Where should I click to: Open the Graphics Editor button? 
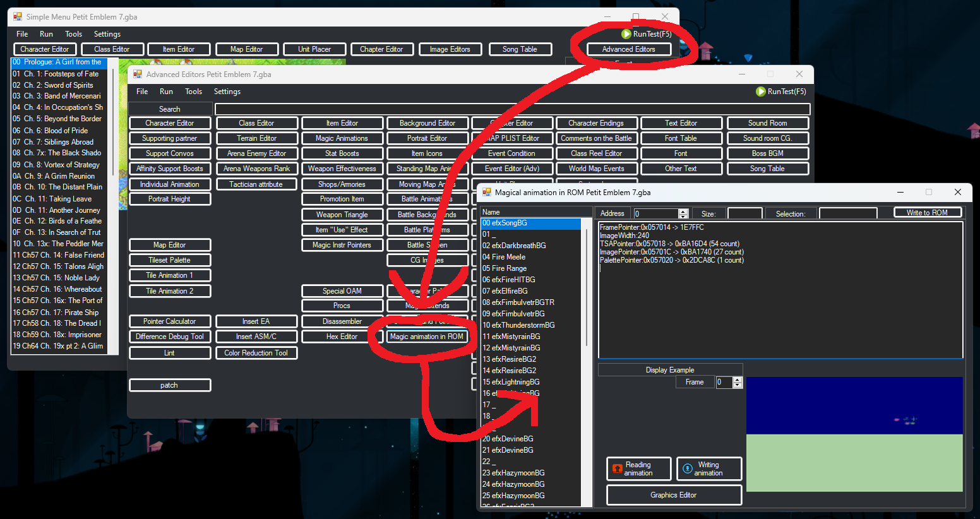coord(673,495)
